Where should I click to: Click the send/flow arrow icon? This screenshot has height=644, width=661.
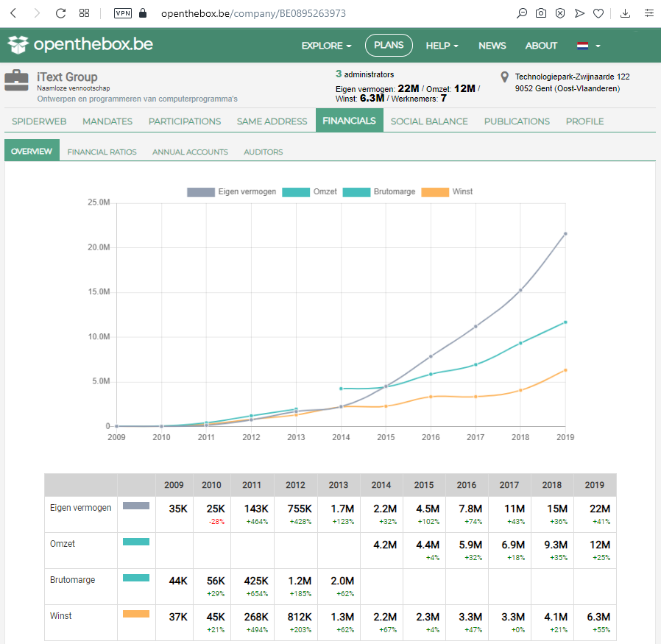[579, 13]
